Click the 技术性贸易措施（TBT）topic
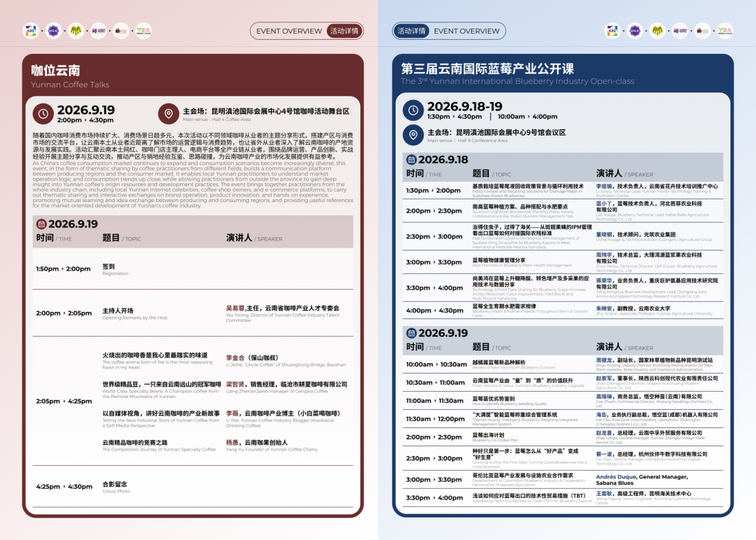Image resolution: width=756 pixels, height=540 pixels. pos(532,497)
